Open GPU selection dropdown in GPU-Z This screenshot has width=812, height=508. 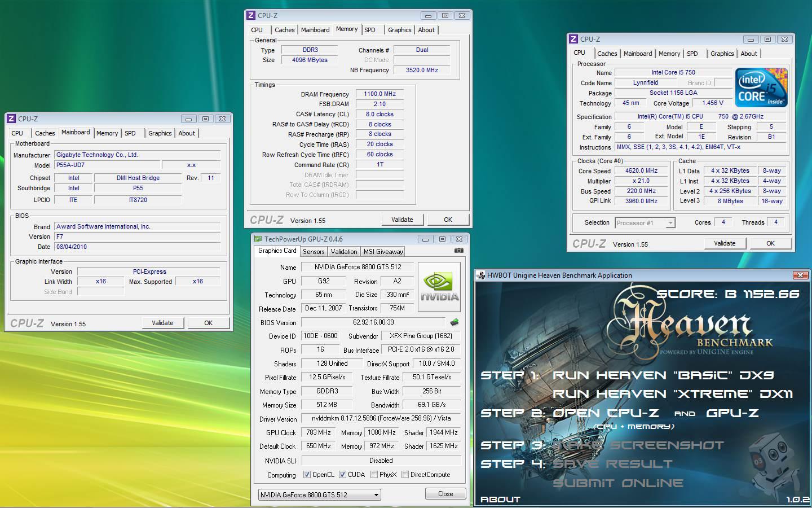point(320,495)
